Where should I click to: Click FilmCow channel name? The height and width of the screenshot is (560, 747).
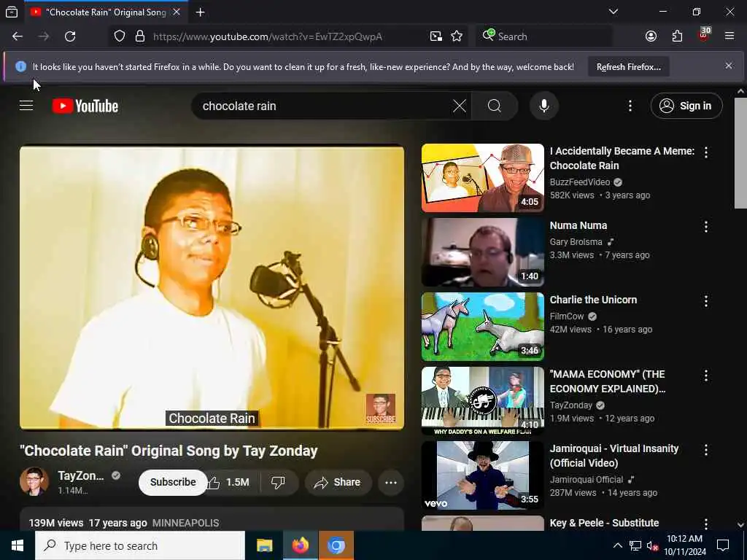coord(566,316)
